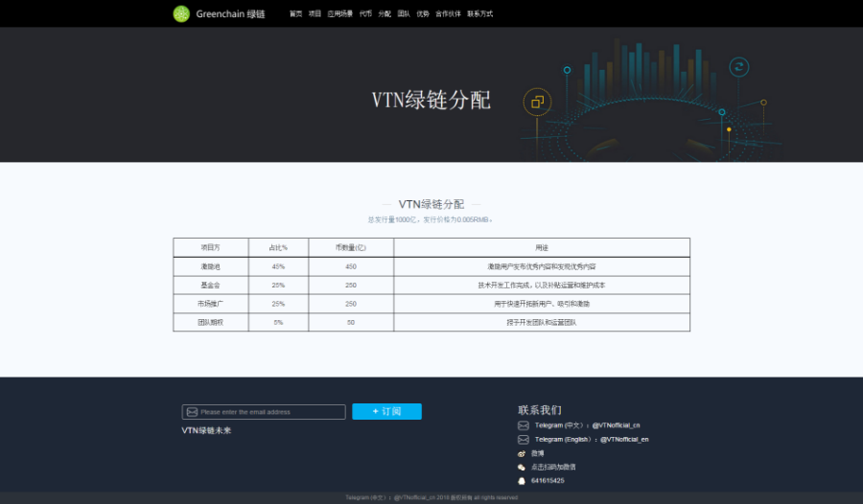Click the Greenchain 绿链 brand name
This screenshot has height=504, width=863.
point(230,13)
